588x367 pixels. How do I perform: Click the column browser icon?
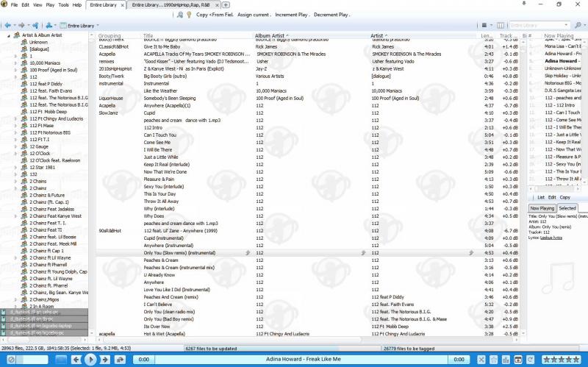tap(501, 25)
